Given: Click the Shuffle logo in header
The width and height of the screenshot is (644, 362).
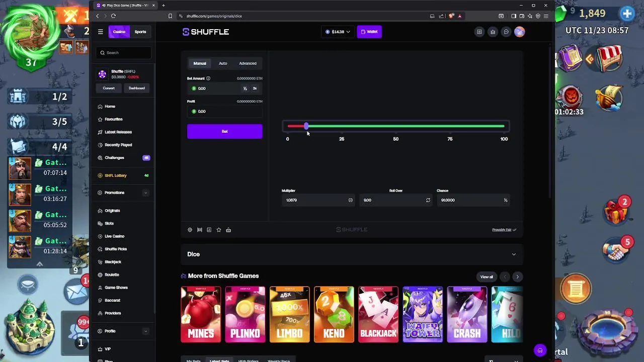Looking at the screenshot, I should [206, 32].
